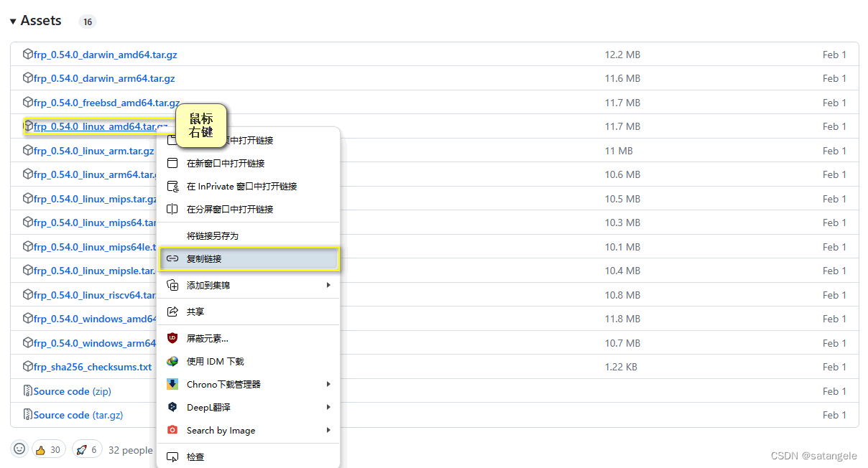Image resolution: width=868 pixels, height=468 pixels.
Task: Click the chain-link icon next to 复制链接
Action: (x=172, y=258)
